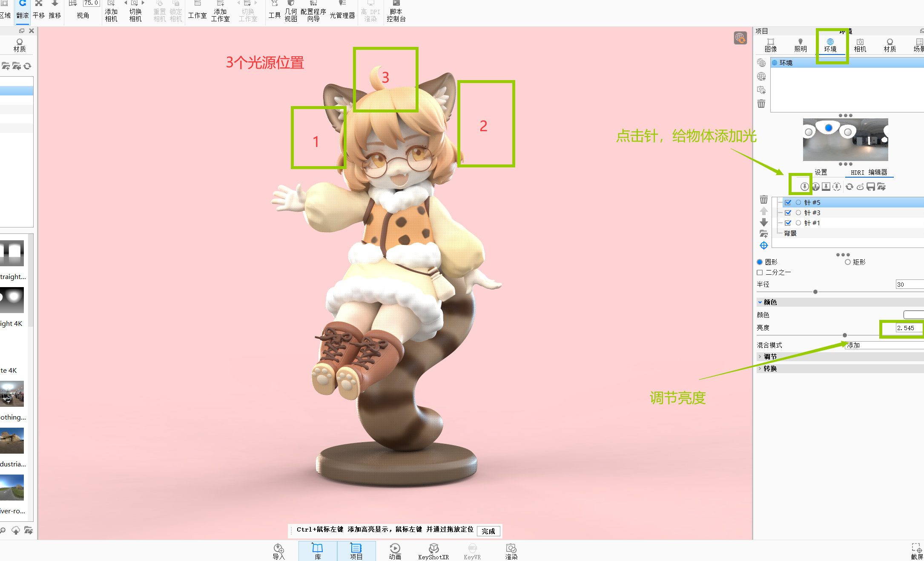Viewport: 924px width, 561px height.
Task: Enable the 二分之一 checkbox
Action: tap(760, 272)
